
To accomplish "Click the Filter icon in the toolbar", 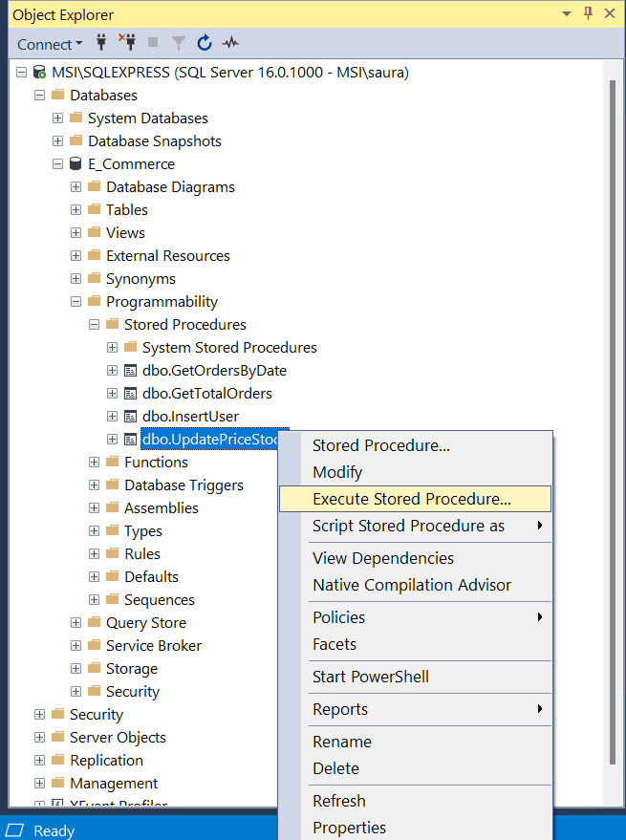I will (x=179, y=44).
